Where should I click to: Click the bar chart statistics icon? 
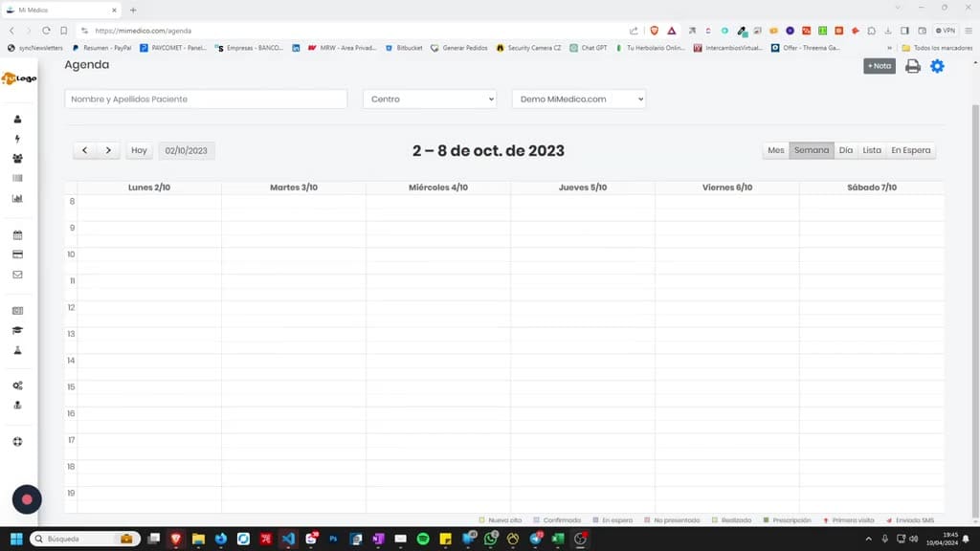click(17, 198)
